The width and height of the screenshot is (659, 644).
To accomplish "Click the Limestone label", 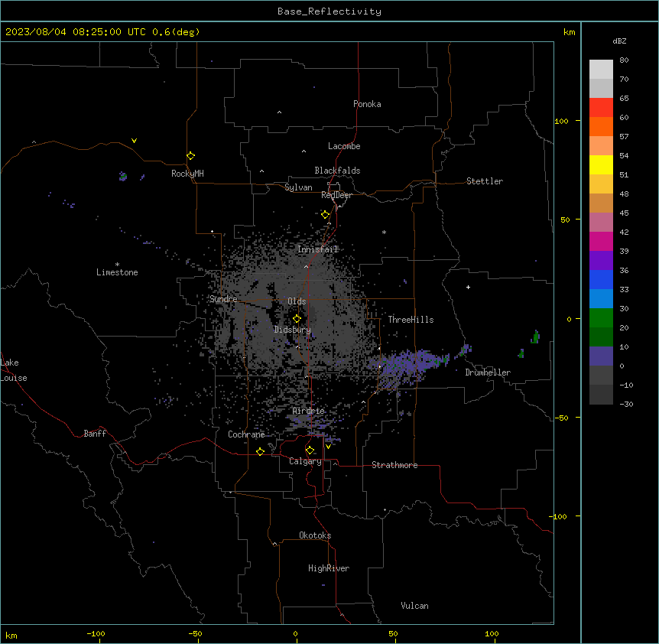I will (x=117, y=272).
